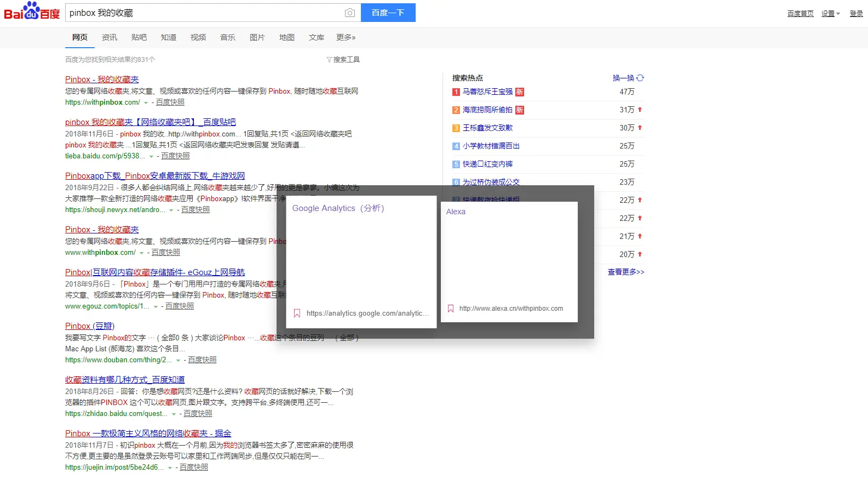The width and height of the screenshot is (868, 479).
Task: Switch to the 知道 tab
Action: point(169,37)
